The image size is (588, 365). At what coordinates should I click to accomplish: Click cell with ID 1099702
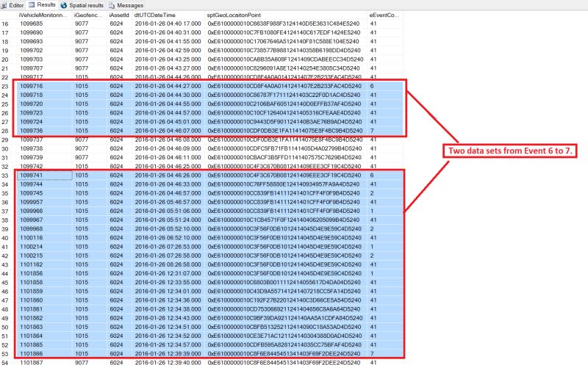[32, 50]
